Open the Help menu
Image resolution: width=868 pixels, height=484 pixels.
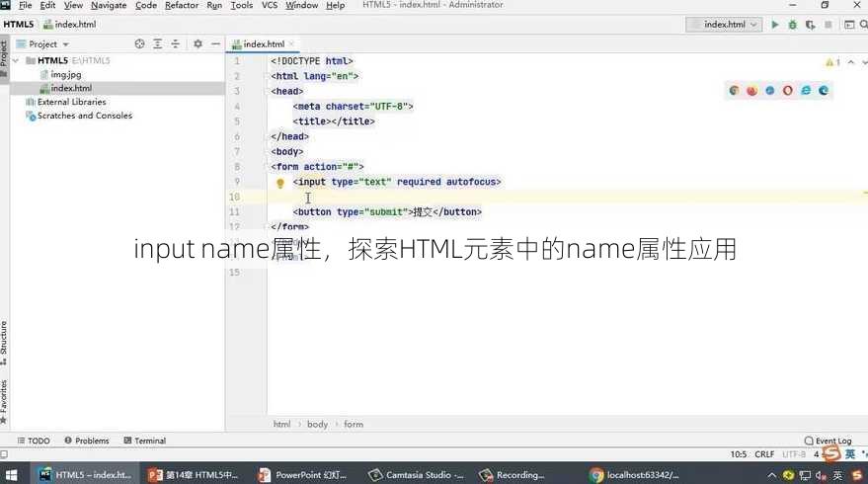pyautogui.click(x=335, y=5)
